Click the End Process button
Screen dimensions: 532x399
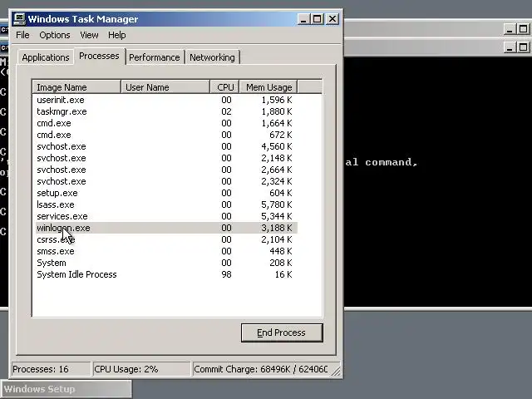[x=282, y=332]
